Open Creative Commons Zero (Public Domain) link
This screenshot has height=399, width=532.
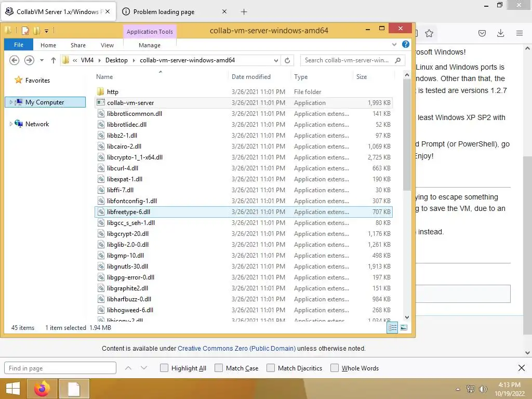click(236, 349)
